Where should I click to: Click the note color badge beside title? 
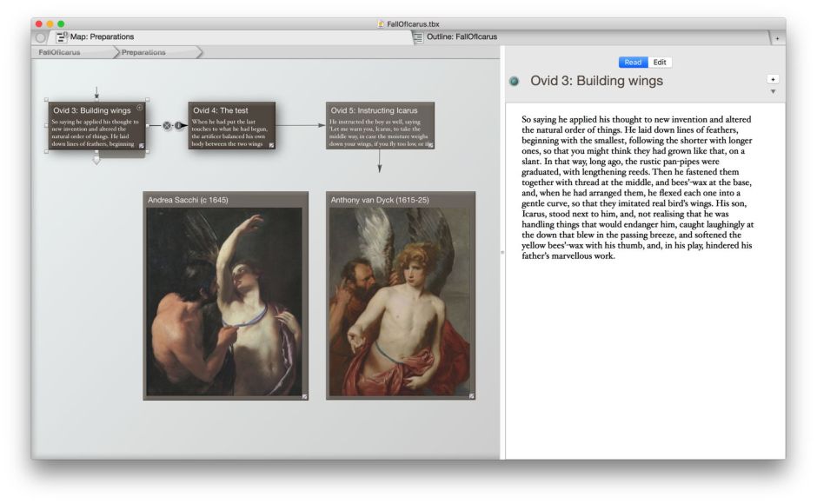tap(515, 82)
